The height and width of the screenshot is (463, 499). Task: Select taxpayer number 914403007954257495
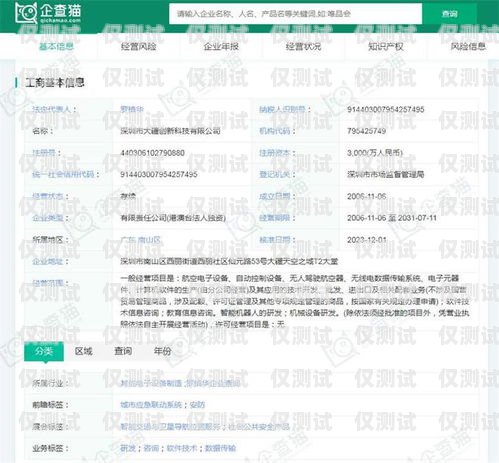pos(386,109)
